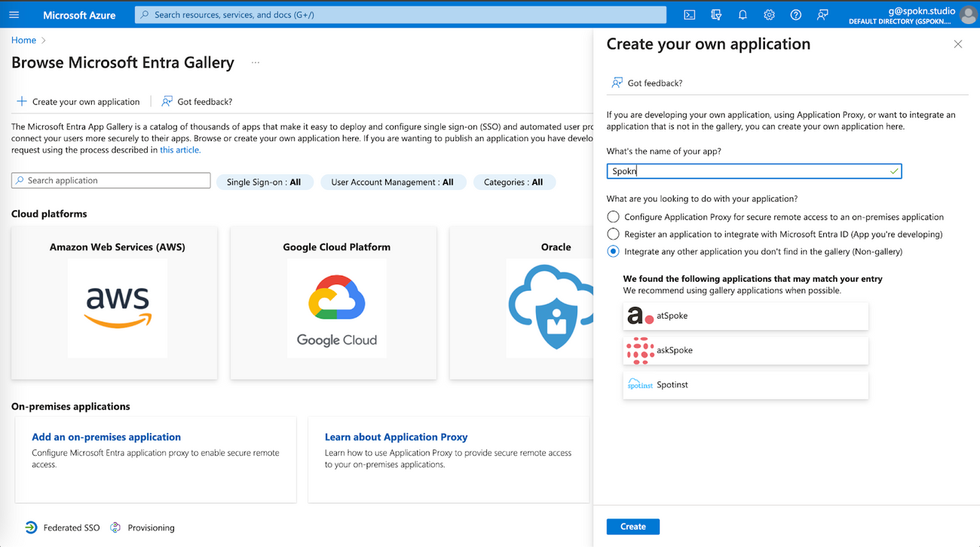Click Oracle card title

556,247
